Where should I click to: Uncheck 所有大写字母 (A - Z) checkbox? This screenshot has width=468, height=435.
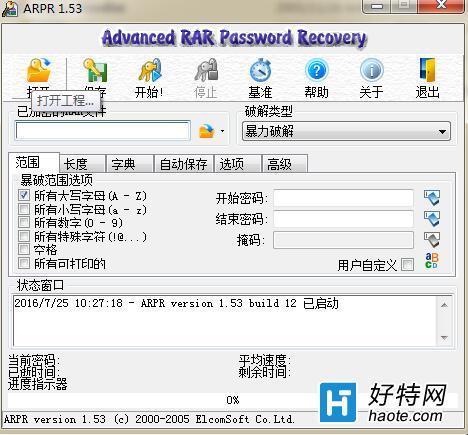click(24, 195)
